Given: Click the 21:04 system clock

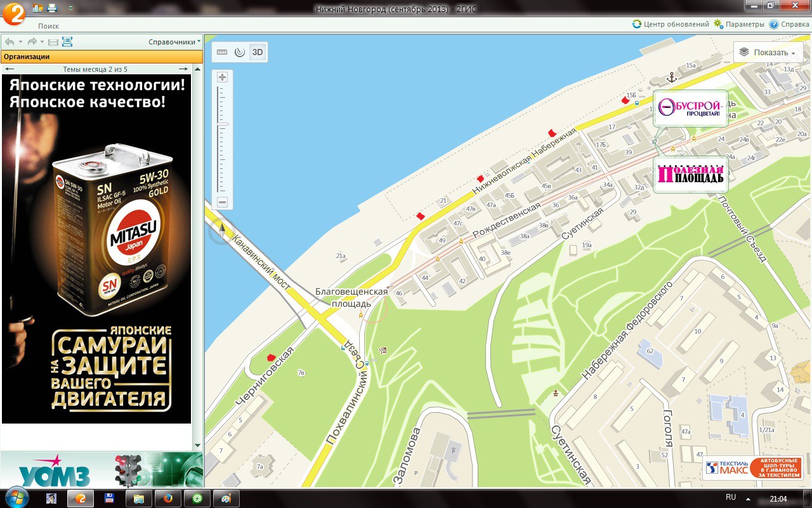Looking at the screenshot, I should 778,498.
